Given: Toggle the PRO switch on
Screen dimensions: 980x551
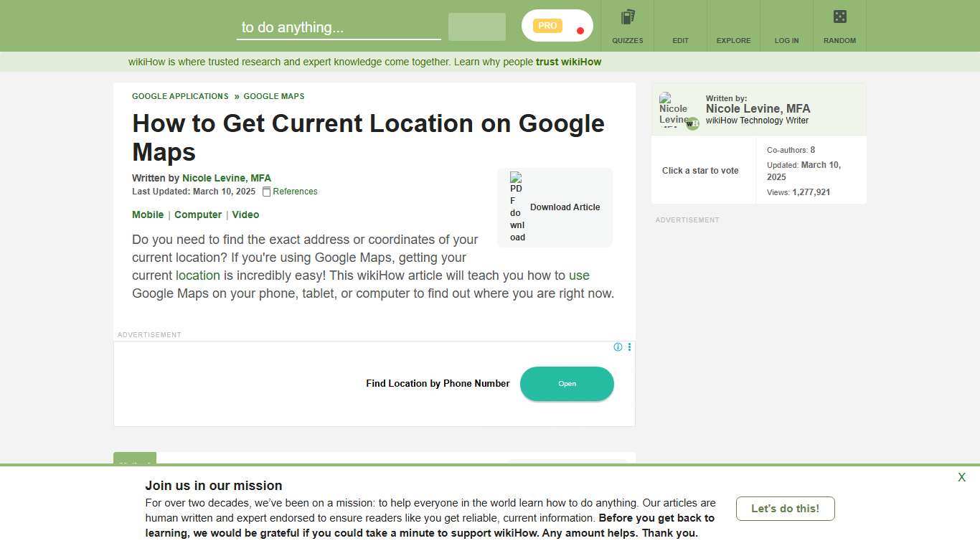Looking at the screenshot, I should 556,25.
